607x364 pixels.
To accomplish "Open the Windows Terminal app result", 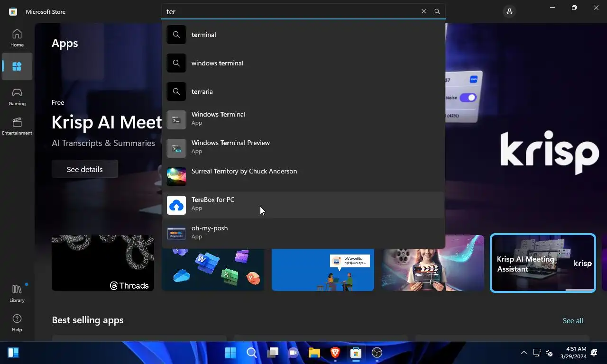I will 303,120.
